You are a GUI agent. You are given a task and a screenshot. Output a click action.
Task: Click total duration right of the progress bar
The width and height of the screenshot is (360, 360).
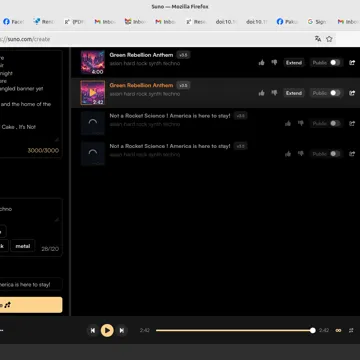pyautogui.click(x=324, y=330)
